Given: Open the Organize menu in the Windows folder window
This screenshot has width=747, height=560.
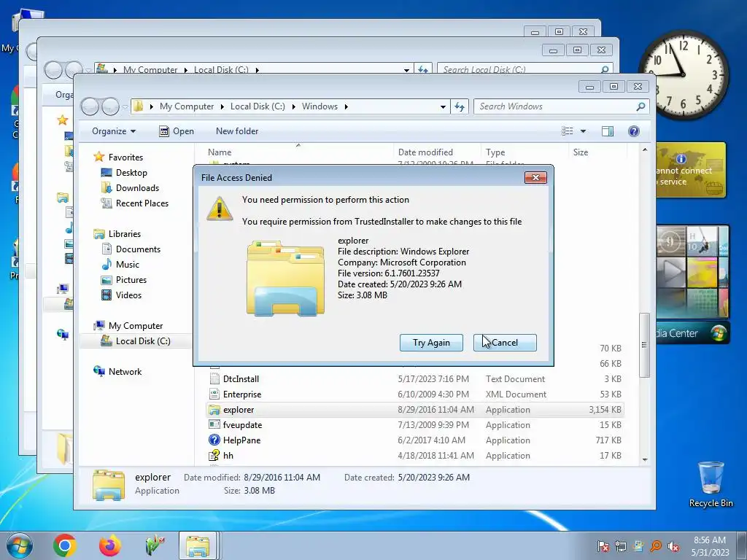Looking at the screenshot, I should 113,131.
